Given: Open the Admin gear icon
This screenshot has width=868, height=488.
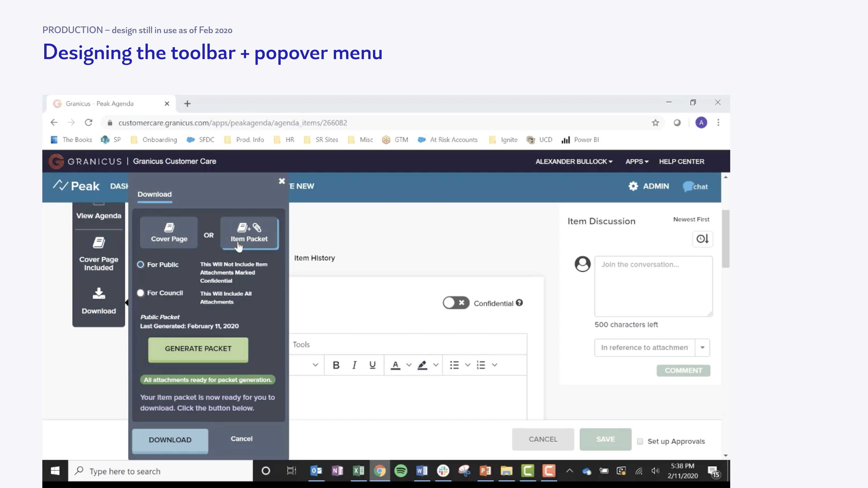Looking at the screenshot, I should tap(633, 186).
